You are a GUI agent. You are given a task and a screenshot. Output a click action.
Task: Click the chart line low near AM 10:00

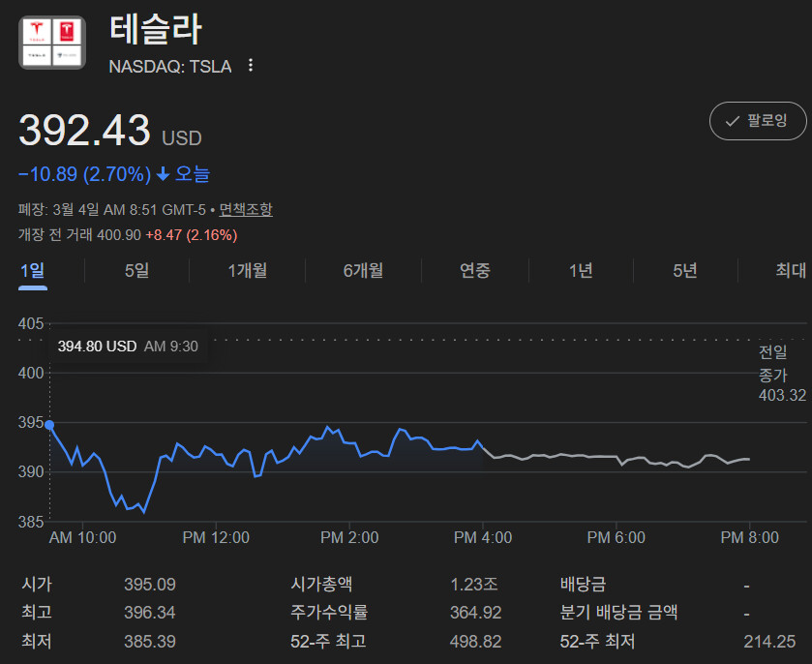(143, 510)
